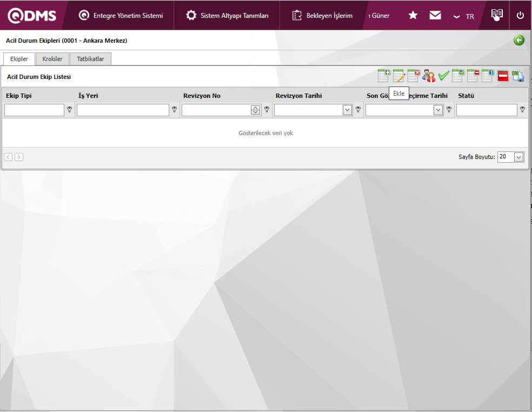The image size is (532, 412).
Task: Sort by Statü column header
Action: [x=466, y=96]
